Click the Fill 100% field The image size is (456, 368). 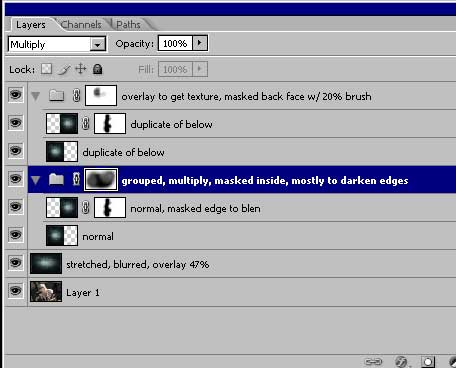(175, 69)
